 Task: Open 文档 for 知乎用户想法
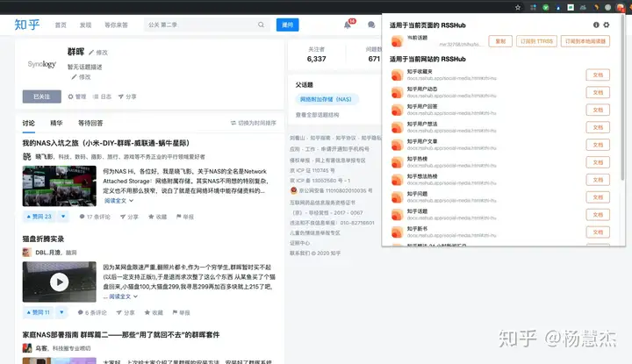[x=598, y=127]
